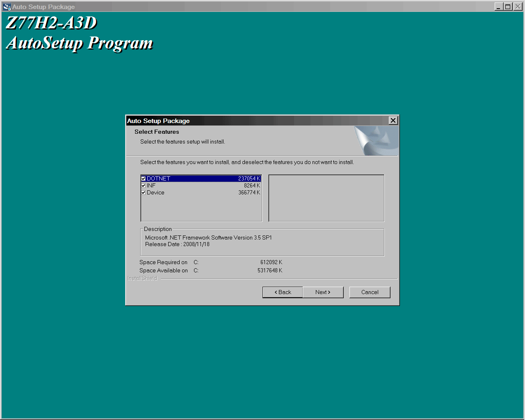This screenshot has width=525, height=420.
Task: Open system menu from title bar app icon
Action: (7, 7)
